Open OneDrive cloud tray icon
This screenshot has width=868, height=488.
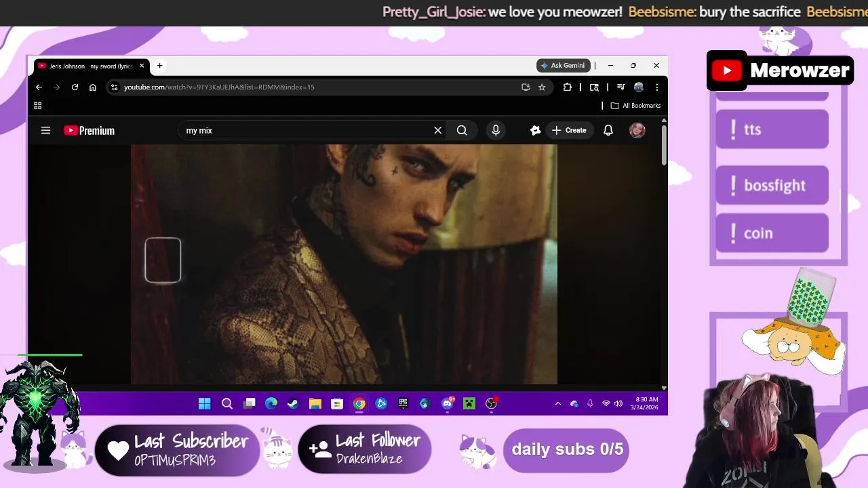point(574,404)
